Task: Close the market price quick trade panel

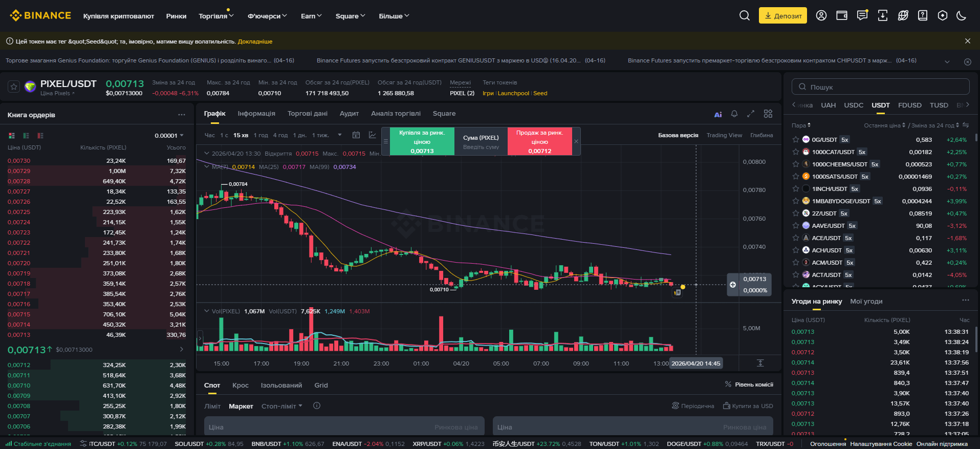Action: point(576,141)
